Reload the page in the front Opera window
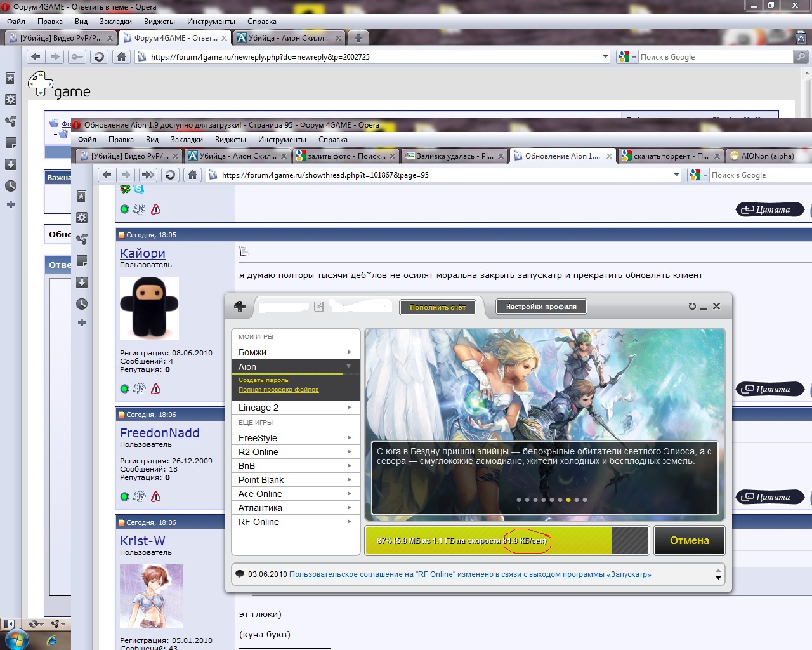Screen dimensions: 812x650 click(x=170, y=175)
